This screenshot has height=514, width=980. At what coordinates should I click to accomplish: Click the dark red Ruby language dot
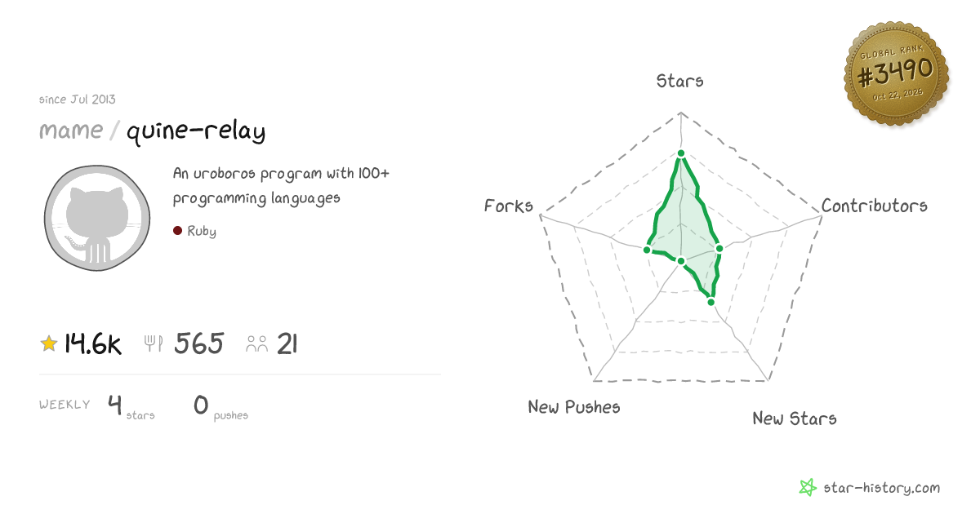point(177,231)
